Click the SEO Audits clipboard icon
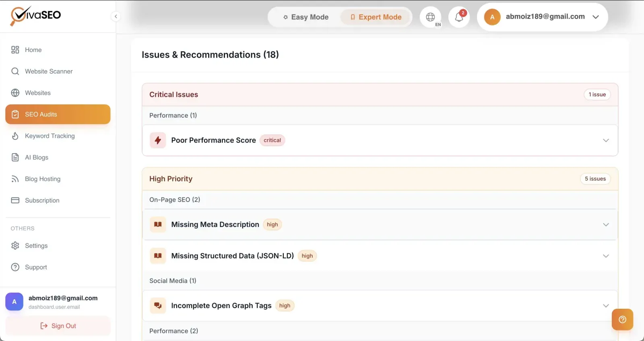 point(15,114)
